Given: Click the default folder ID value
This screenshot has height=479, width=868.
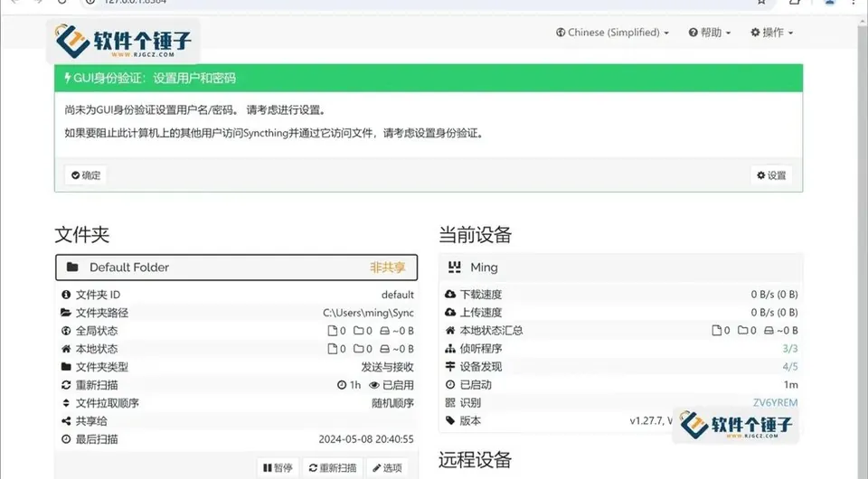Looking at the screenshot, I should pyautogui.click(x=398, y=295).
